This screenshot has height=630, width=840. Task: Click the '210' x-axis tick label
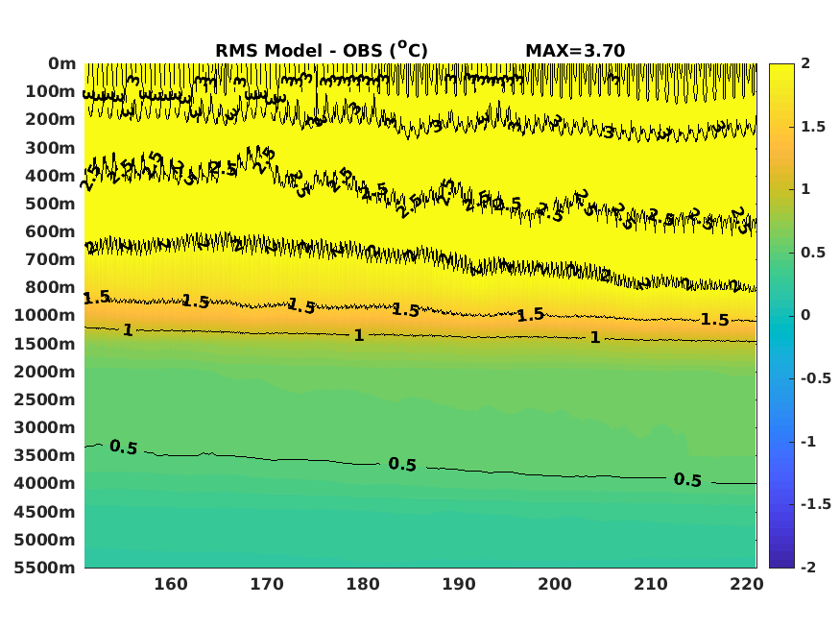(x=651, y=584)
